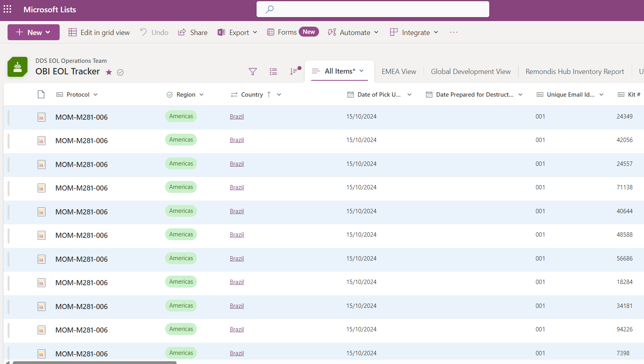Click item icon for kit 71138 row
The image size is (644, 364).
[41, 188]
